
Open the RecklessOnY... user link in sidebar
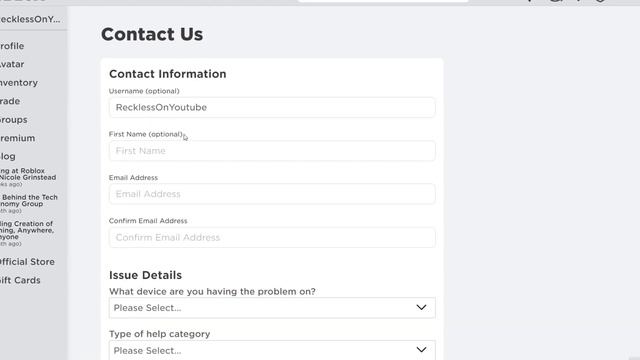pyautogui.click(x=30, y=19)
